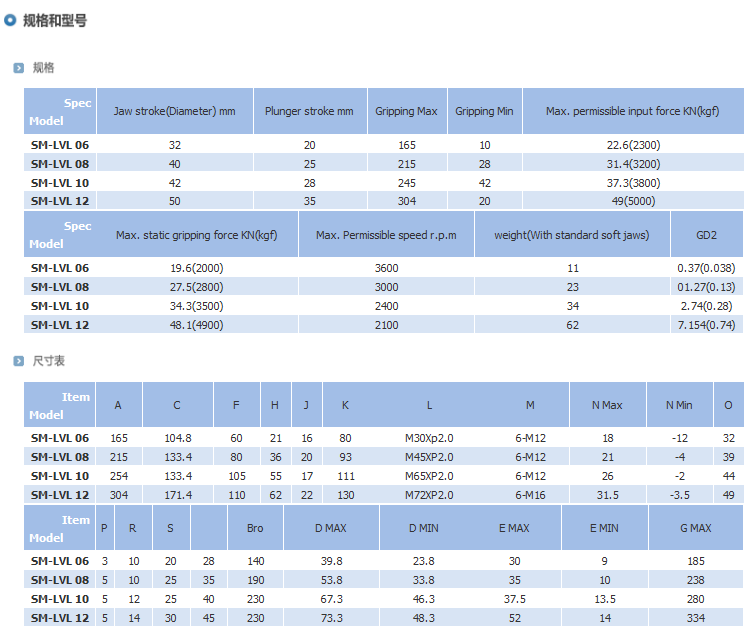Click the M value 6-M16
755x643 pixels.
click(530, 495)
